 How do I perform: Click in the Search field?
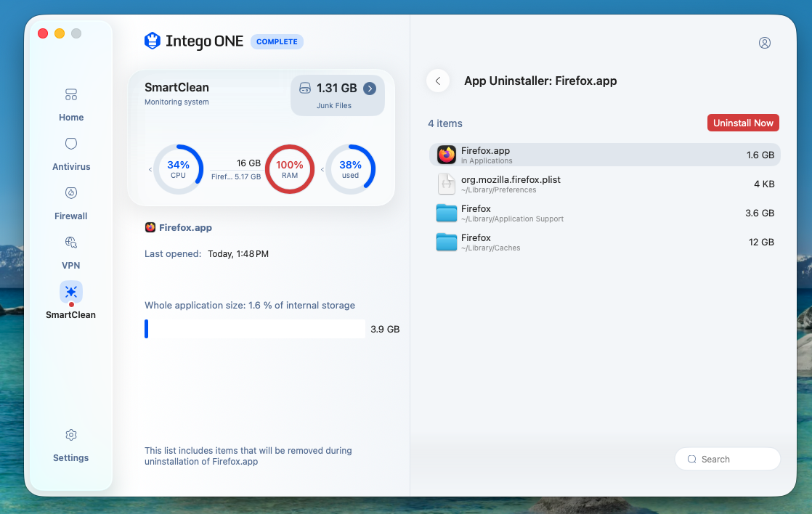click(x=728, y=459)
